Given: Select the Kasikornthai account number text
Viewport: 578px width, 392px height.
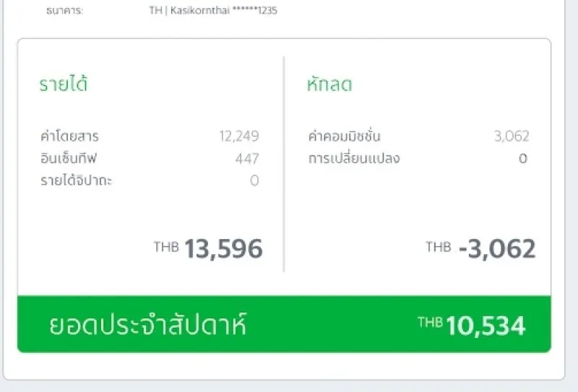Looking at the screenshot, I should click(x=213, y=11).
